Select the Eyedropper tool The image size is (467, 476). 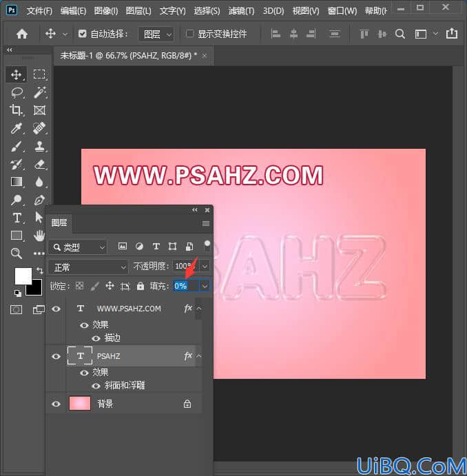(x=16, y=128)
